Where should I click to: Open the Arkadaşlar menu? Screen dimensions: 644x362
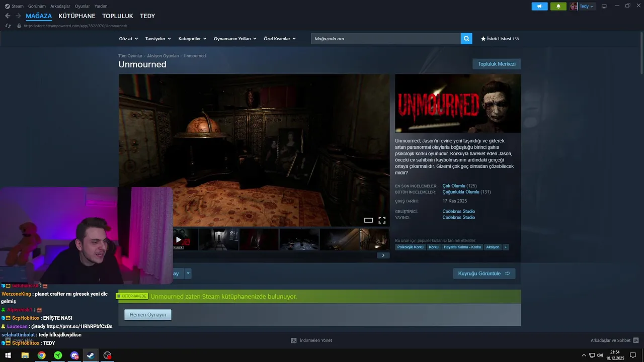coord(60,7)
